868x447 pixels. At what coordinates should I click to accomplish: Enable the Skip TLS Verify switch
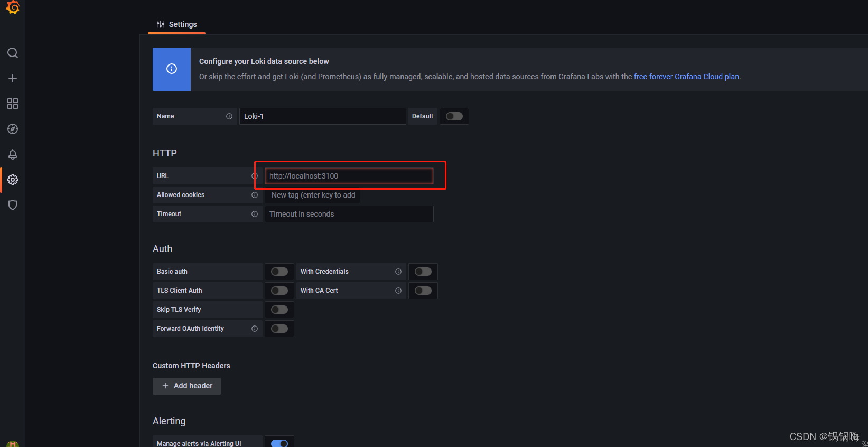click(279, 310)
